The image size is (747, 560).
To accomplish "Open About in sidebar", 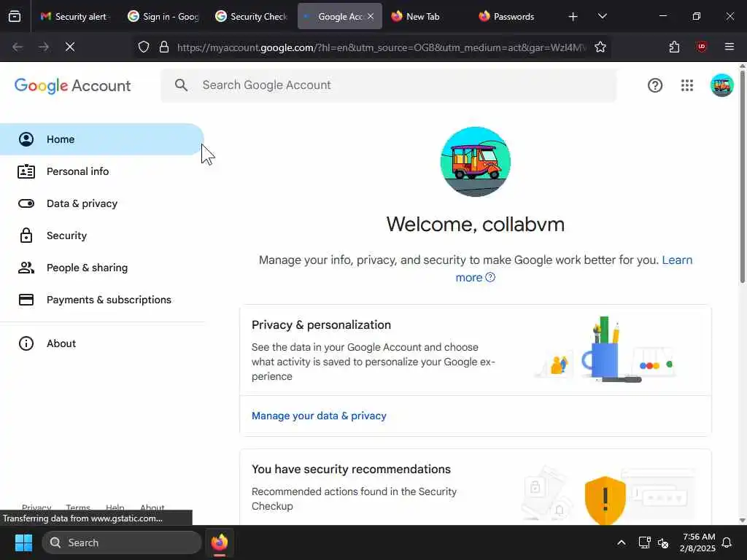I will tap(101, 343).
